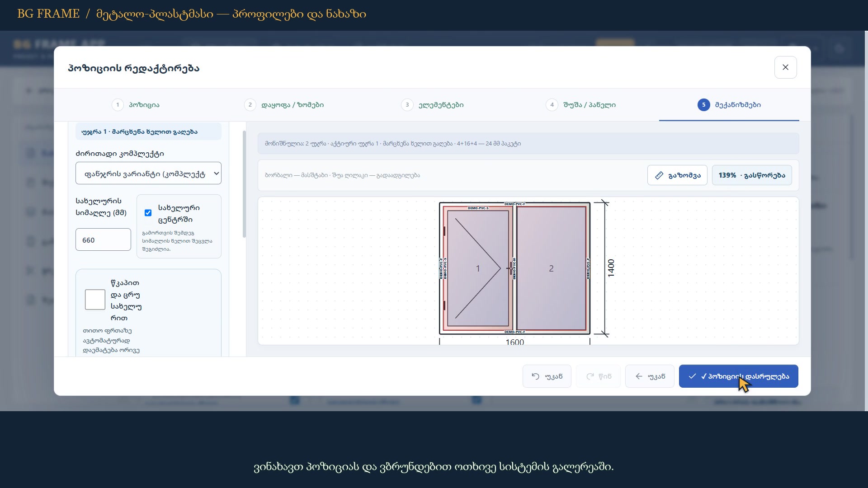
Task: Click პოზიციის დასრულება finish button
Action: [739, 376]
